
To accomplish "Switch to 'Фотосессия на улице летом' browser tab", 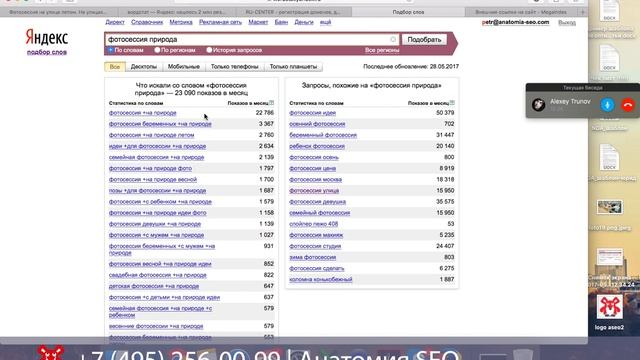I will [58, 12].
